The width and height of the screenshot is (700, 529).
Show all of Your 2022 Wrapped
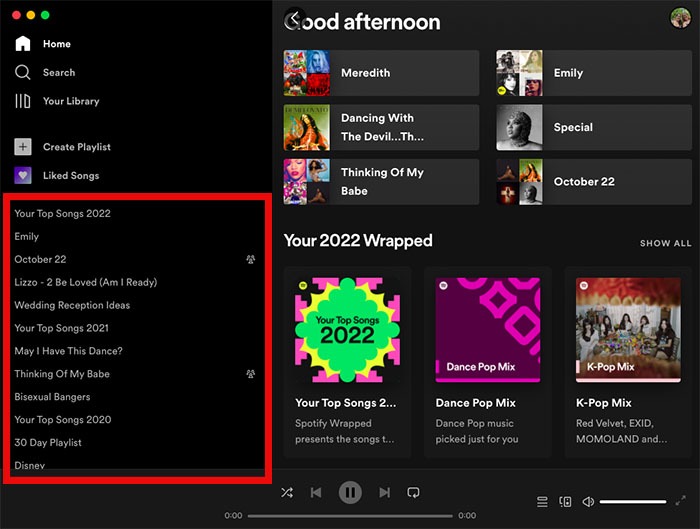click(x=665, y=243)
